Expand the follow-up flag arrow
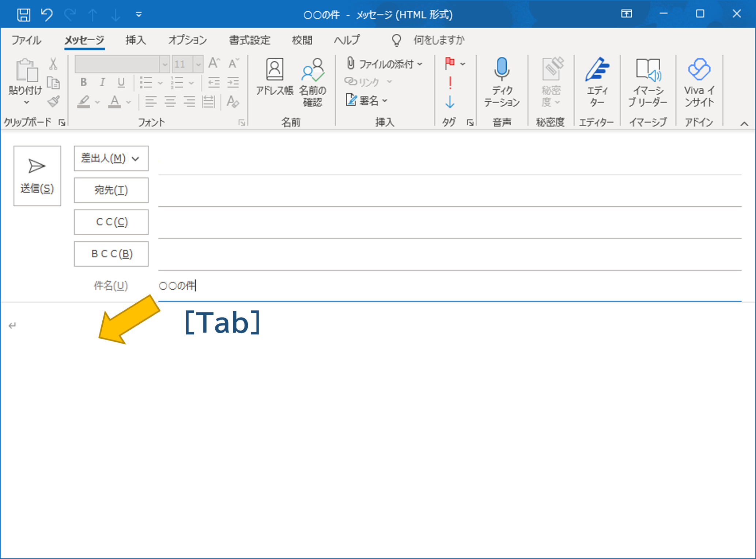 (463, 64)
